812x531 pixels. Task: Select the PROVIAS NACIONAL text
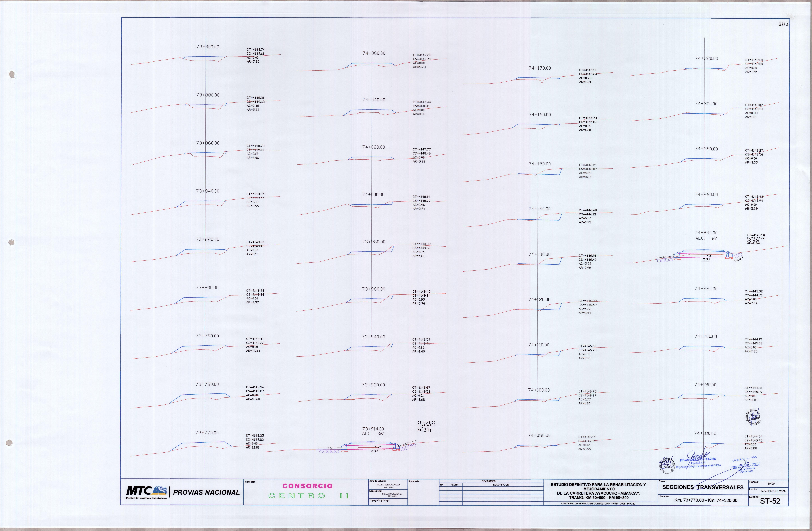pos(206,492)
